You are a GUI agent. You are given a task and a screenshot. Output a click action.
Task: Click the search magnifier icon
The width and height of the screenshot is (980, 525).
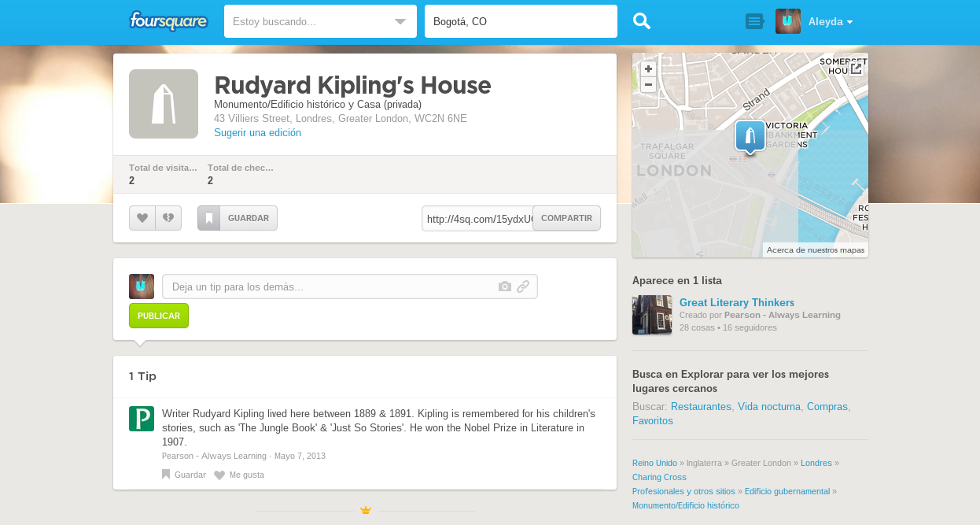point(642,21)
